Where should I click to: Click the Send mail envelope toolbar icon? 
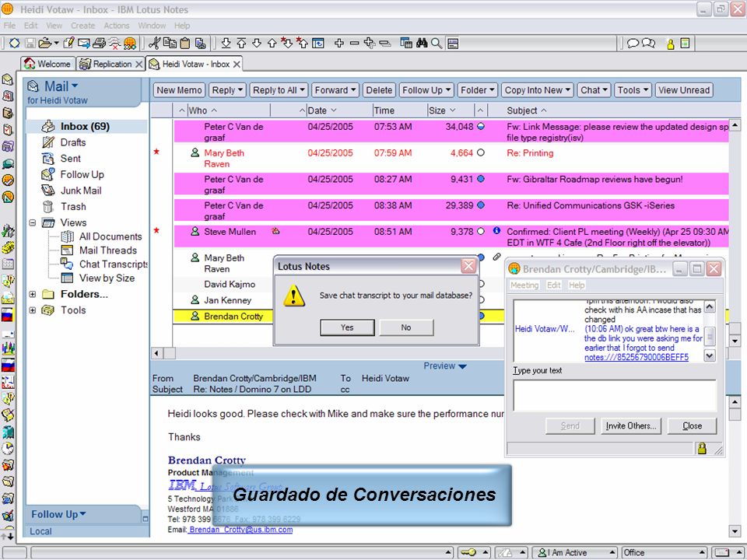point(84,44)
